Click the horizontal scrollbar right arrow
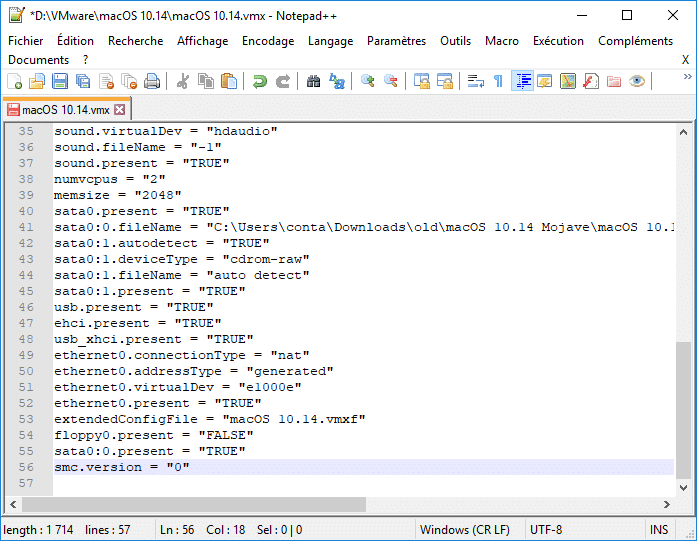This screenshot has width=697, height=541. pyautogui.click(x=666, y=504)
